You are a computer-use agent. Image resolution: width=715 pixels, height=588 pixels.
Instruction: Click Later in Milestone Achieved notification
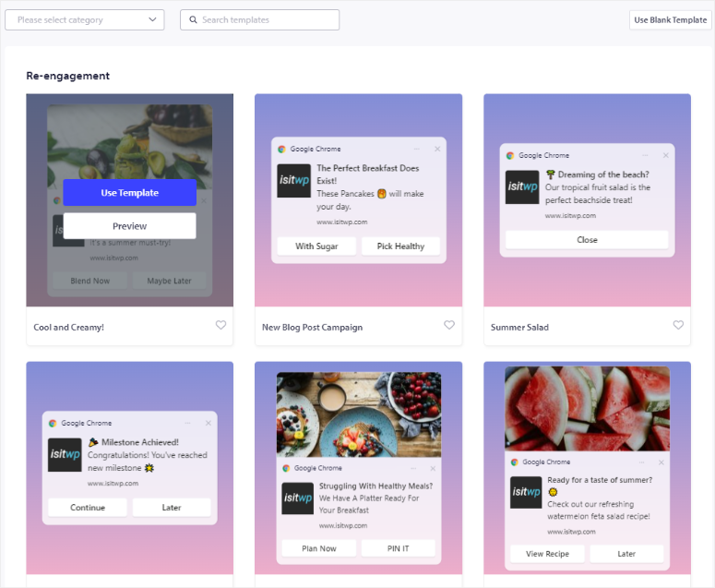pyautogui.click(x=172, y=508)
